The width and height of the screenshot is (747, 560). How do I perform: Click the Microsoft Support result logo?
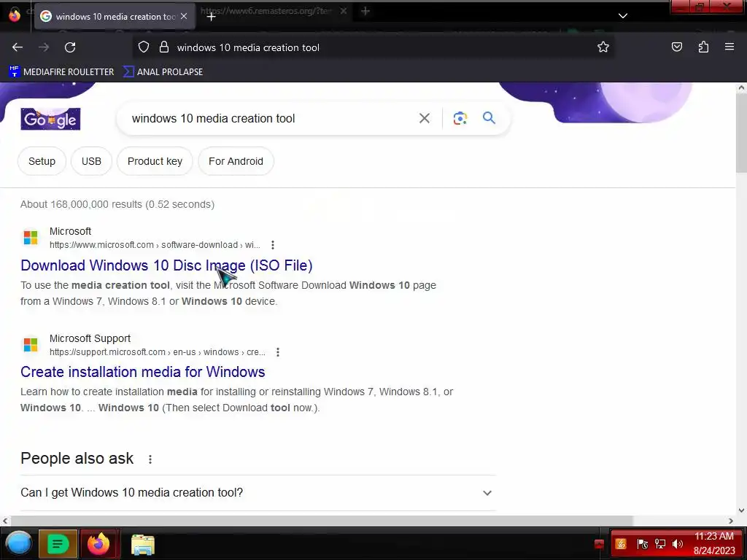[31, 344]
